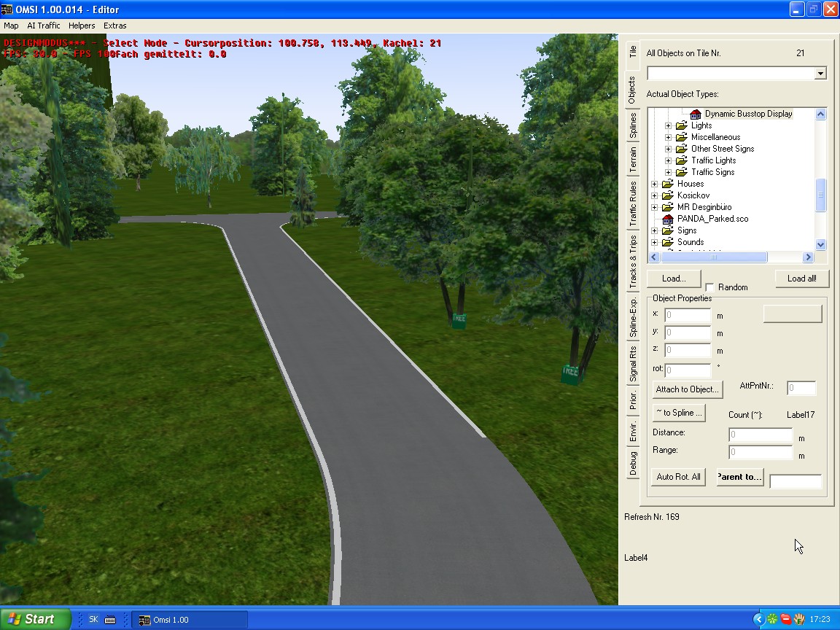
Task: Click the green tray icon in taskbar
Action: (x=772, y=619)
